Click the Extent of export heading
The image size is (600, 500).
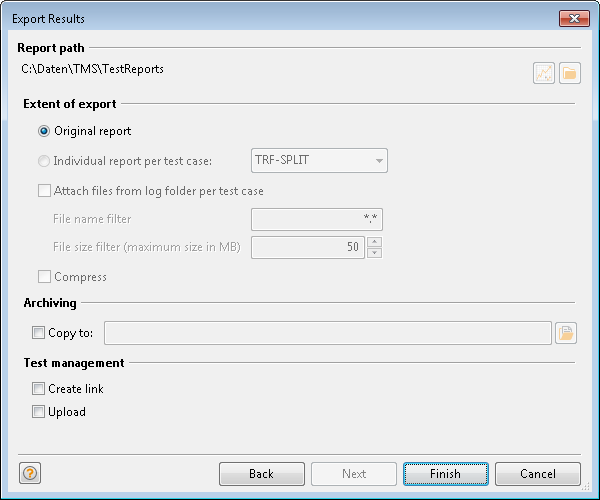70,104
